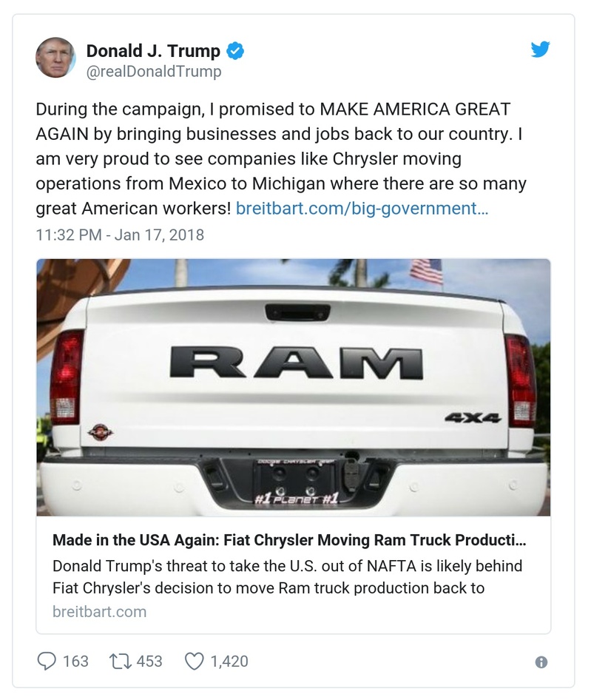591x700 pixels.
Task: Click the blue verified badge next to the name
Action: pos(234,50)
